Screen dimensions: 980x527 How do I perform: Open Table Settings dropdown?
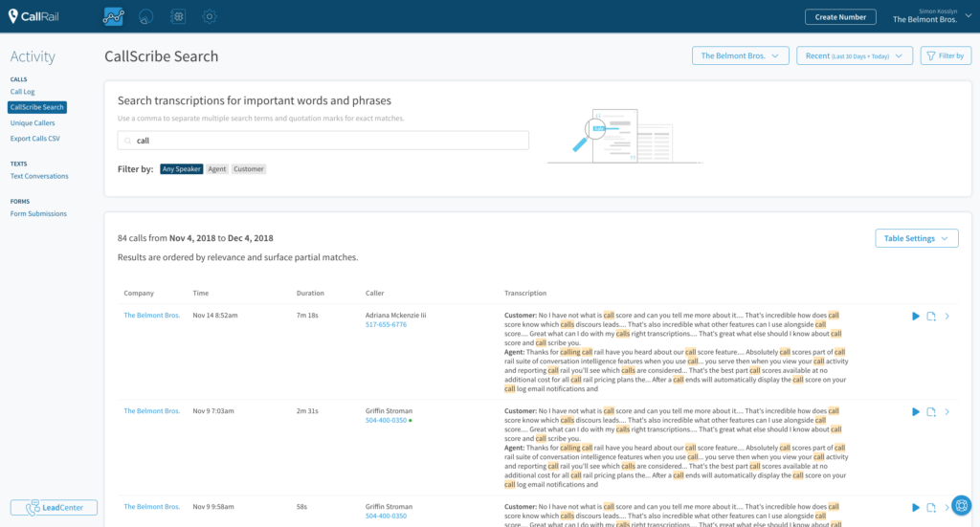(916, 238)
